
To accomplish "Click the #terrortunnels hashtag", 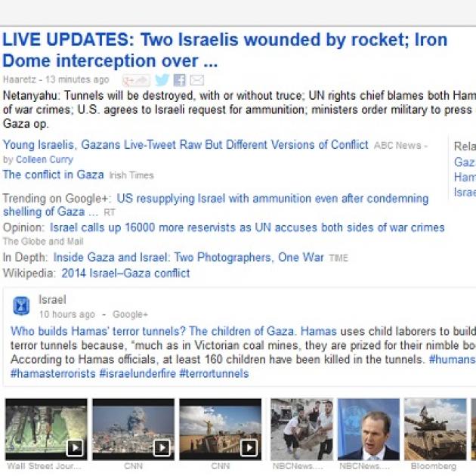I will (x=214, y=373).
